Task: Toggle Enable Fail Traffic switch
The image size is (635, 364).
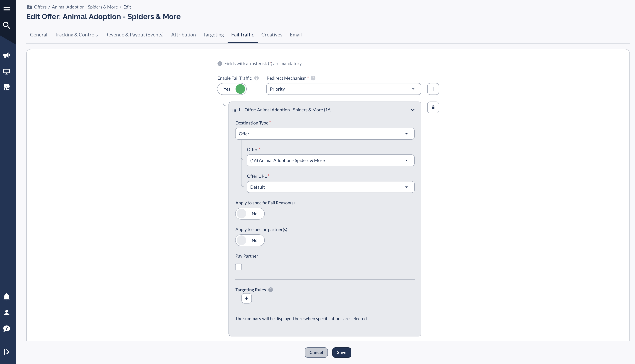Action: point(232,89)
